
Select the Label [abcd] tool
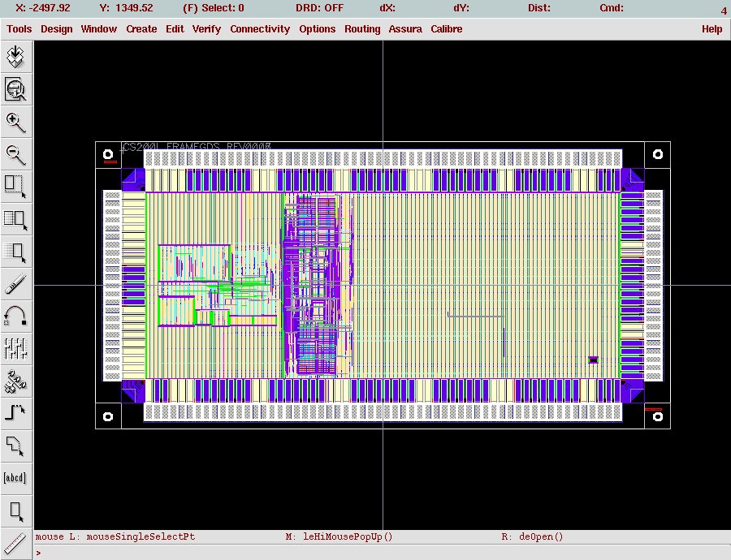pos(15,478)
